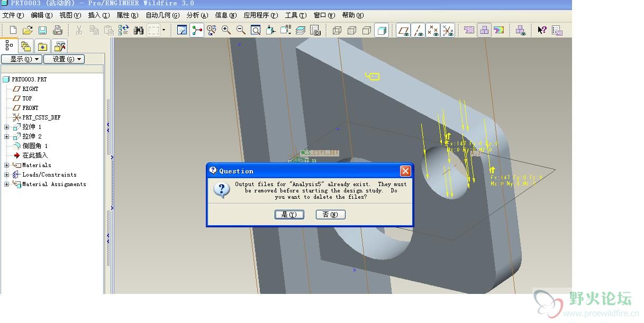Screen dimensions: 644x323
Task: Click the Orient mode icon
Action: click(x=212, y=31)
